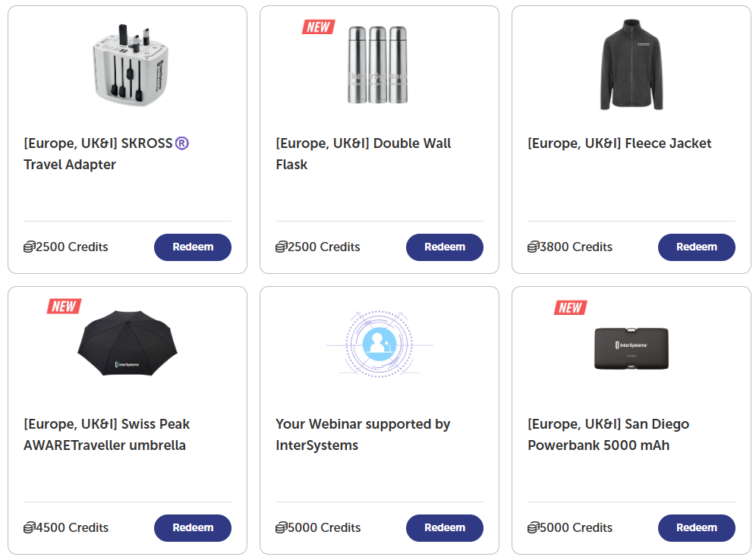756x560 pixels.
Task: Click the NEW badge on the umbrella card
Action: coord(64,306)
